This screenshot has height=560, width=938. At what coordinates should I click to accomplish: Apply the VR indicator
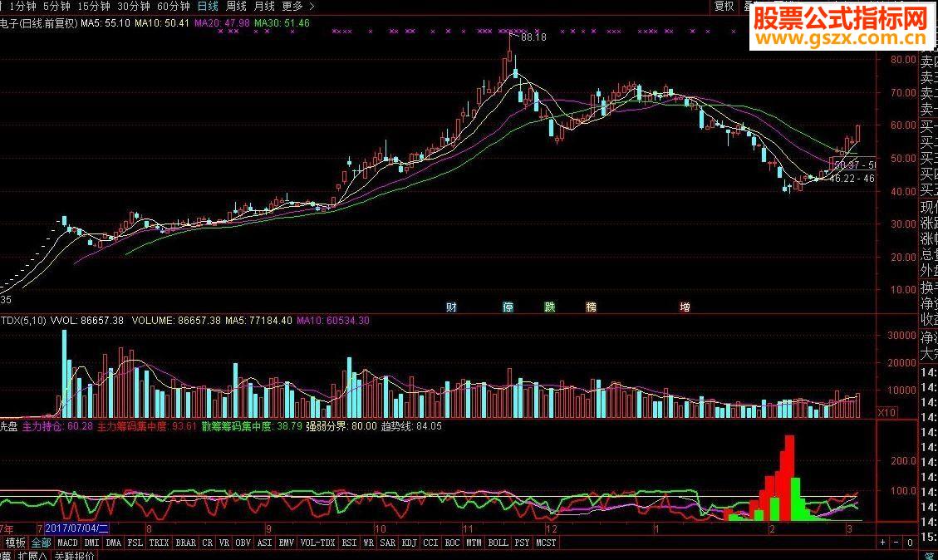pyautogui.click(x=223, y=543)
